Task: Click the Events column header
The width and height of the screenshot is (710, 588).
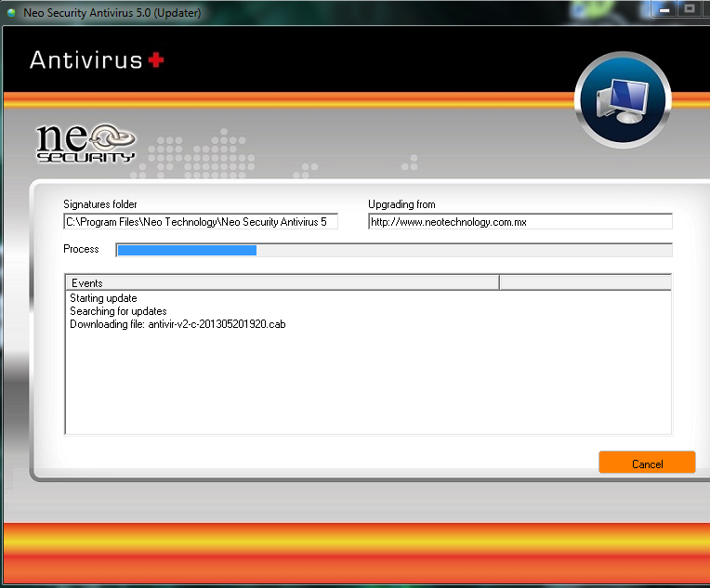Action: pyautogui.click(x=283, y=283)
